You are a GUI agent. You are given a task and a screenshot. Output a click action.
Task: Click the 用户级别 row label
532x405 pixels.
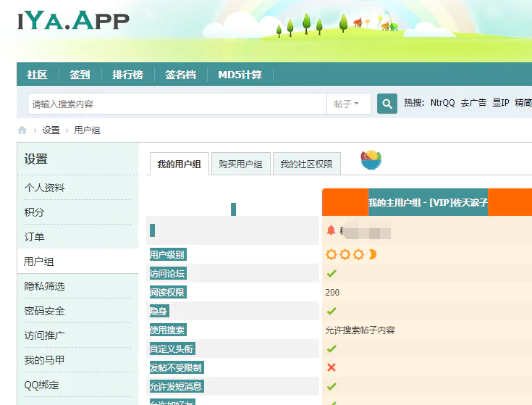(168, 254)
